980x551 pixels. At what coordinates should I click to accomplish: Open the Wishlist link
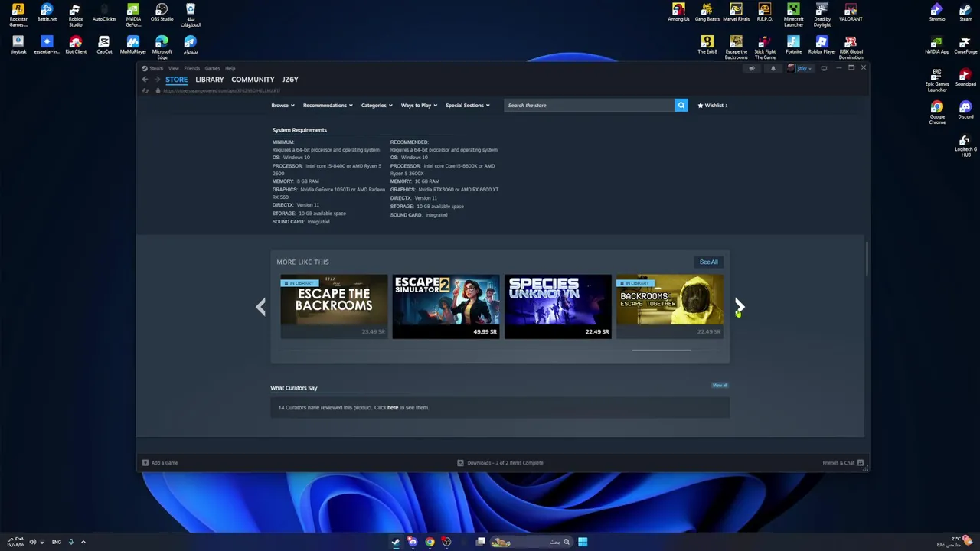713,105
